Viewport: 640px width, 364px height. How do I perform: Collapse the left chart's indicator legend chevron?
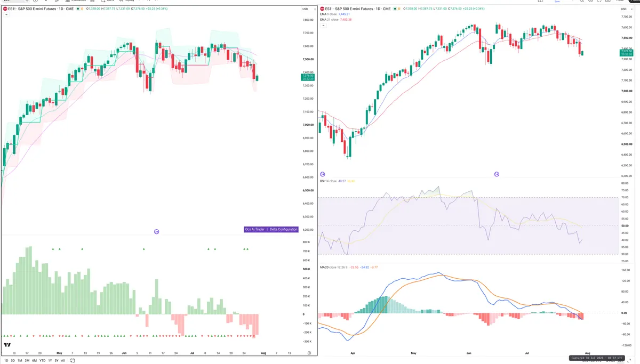pos(6,14)
